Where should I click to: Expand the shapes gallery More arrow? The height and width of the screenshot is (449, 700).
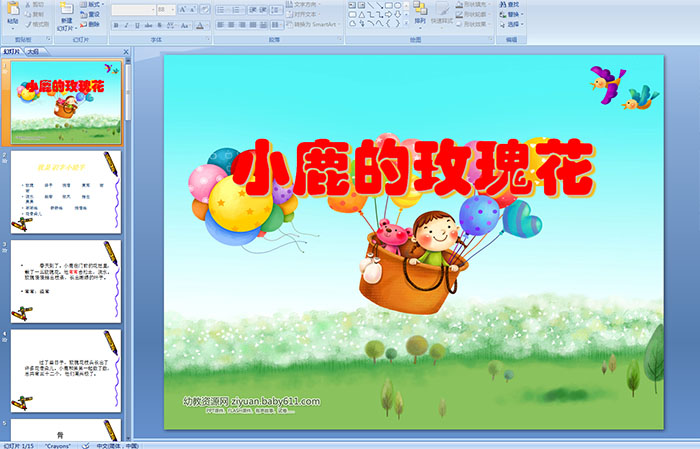[406, 23]
